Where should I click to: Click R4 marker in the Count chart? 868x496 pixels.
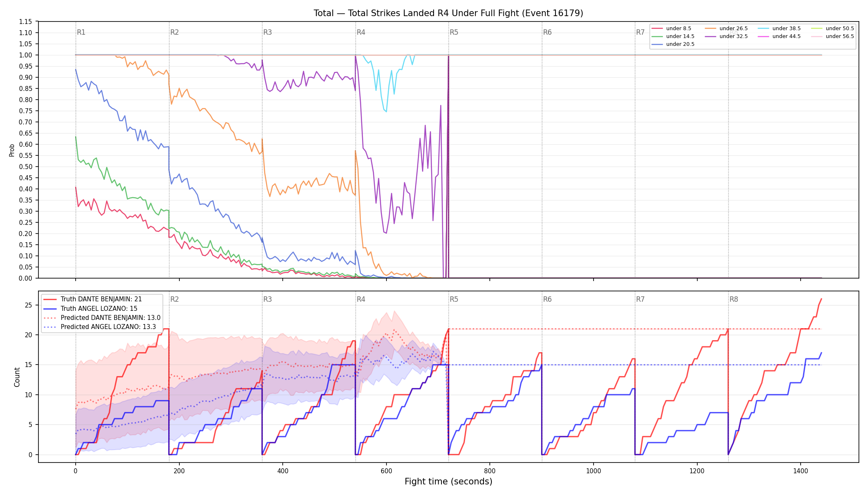(x=361, y=299)
